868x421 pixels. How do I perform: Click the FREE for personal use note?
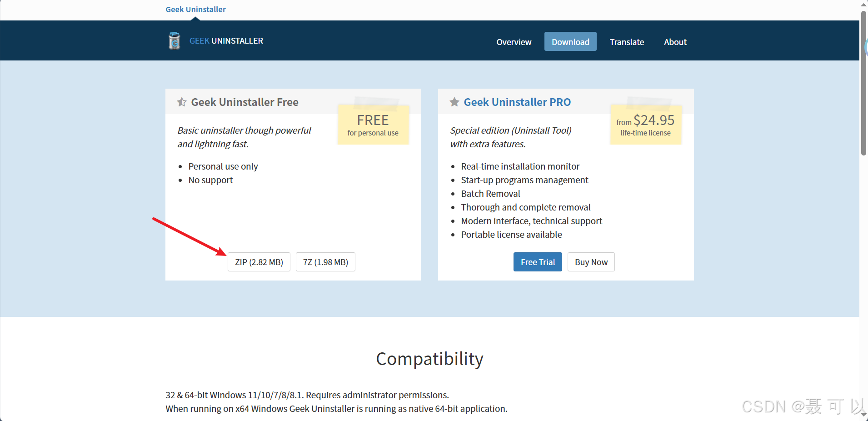[373, 125]
